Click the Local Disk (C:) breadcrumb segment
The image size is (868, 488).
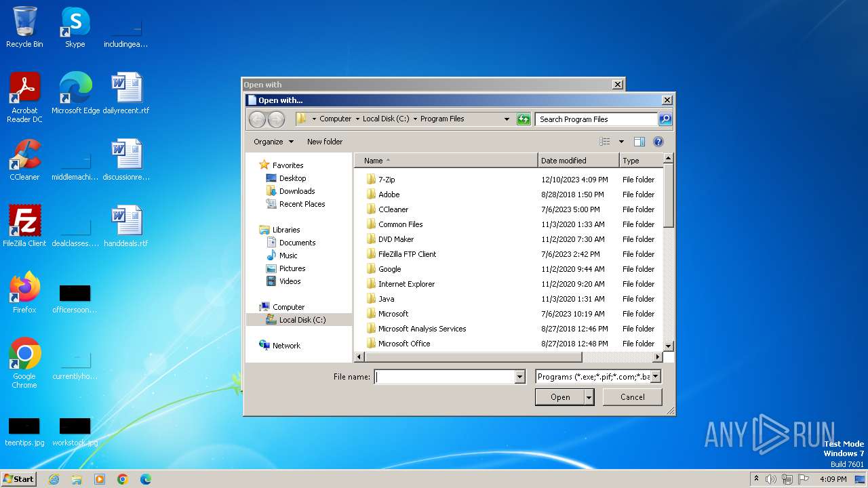tap(386, 119)
